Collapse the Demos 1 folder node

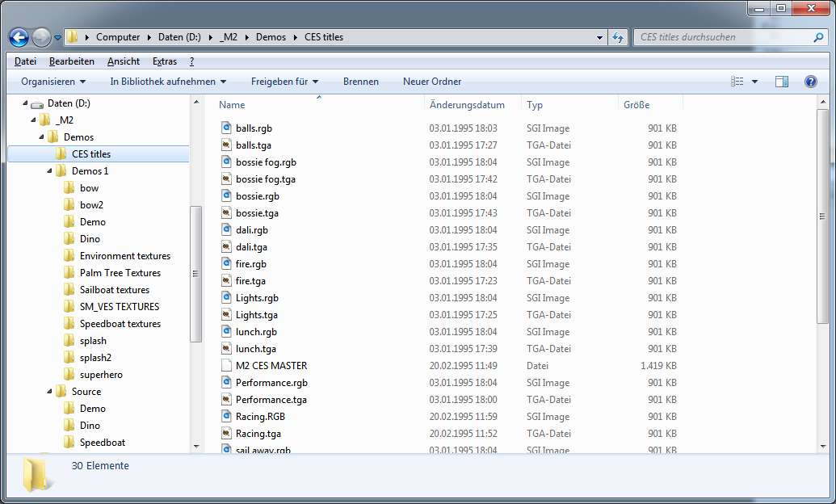pyautogui.click(x=49, y=170)
